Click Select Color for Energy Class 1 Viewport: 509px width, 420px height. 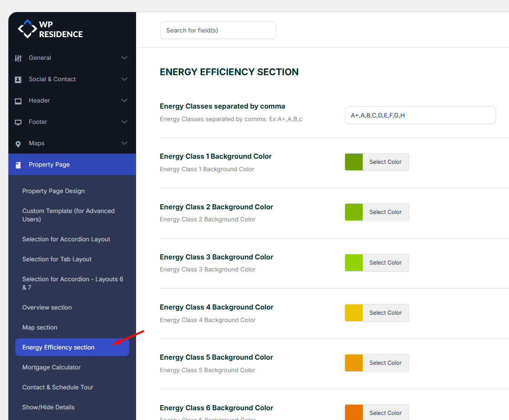pyautogui.click(x=385, y=162)
